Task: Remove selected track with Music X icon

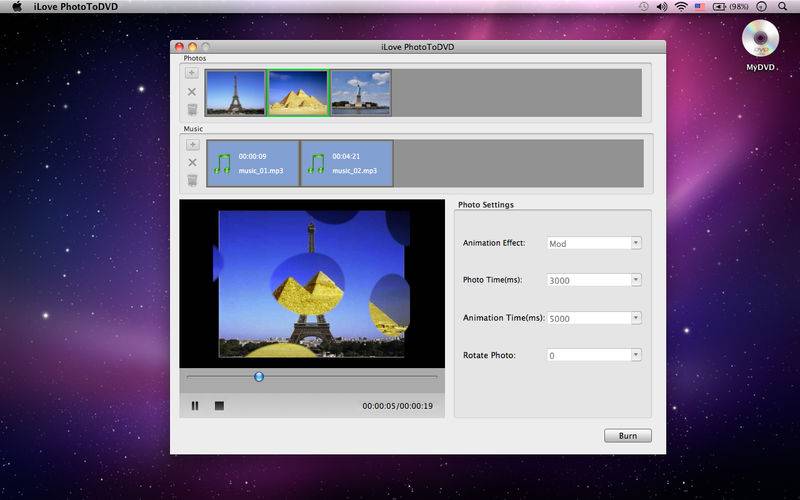Action: tap(192, 162)
